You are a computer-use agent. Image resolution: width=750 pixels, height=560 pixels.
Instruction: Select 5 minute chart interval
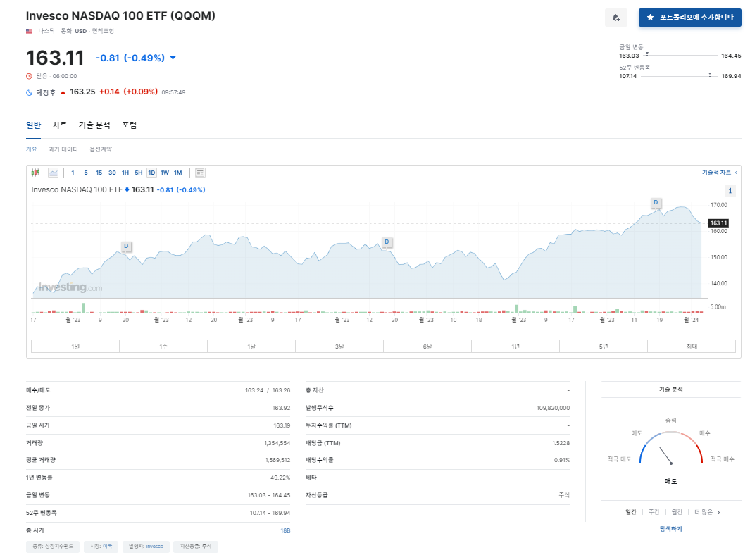pyautogui.click(x=86, y=173)
